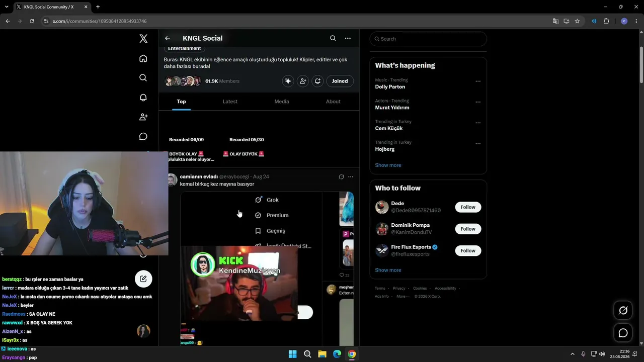Click the Joined membership button
This screenshot has width=644, height=362.
point(340,81)
